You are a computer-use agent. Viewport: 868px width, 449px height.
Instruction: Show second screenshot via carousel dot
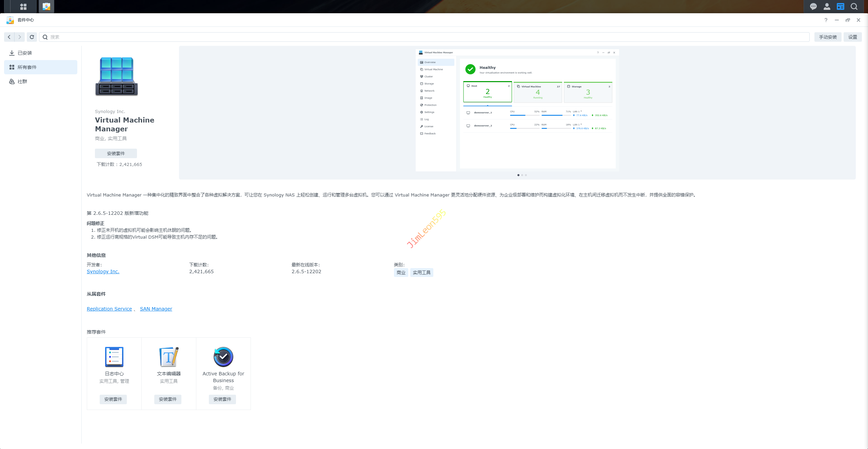coord(522,175)
